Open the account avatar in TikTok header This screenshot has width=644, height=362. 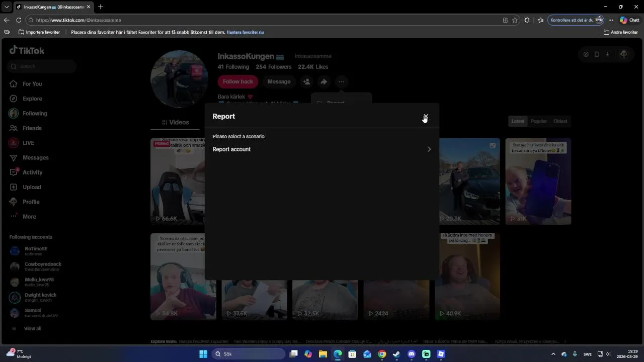tap(623, 54)
